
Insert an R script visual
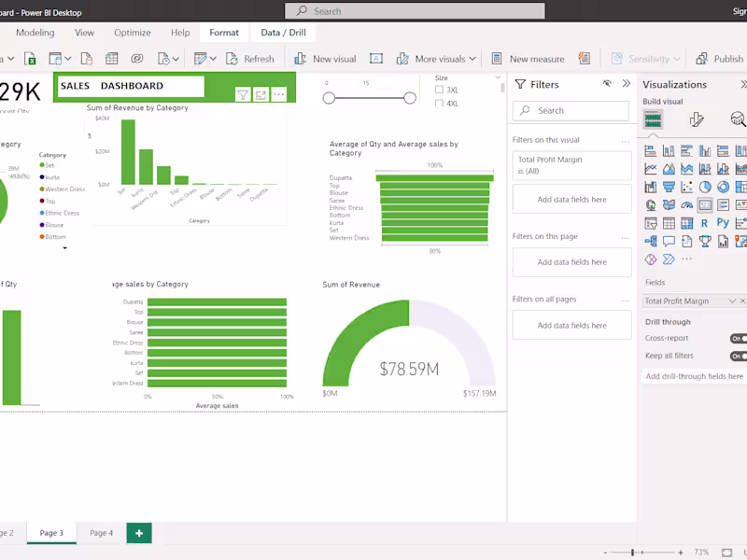tap(704, 222)
